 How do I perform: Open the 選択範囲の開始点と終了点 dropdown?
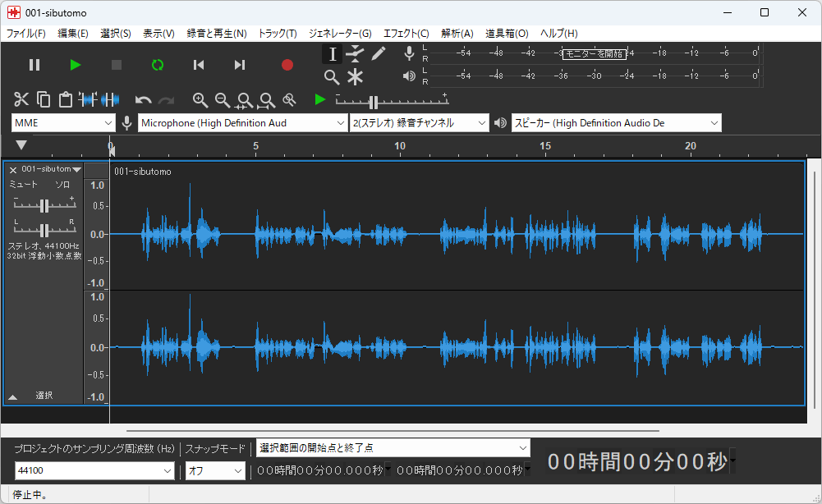(393, 448)
